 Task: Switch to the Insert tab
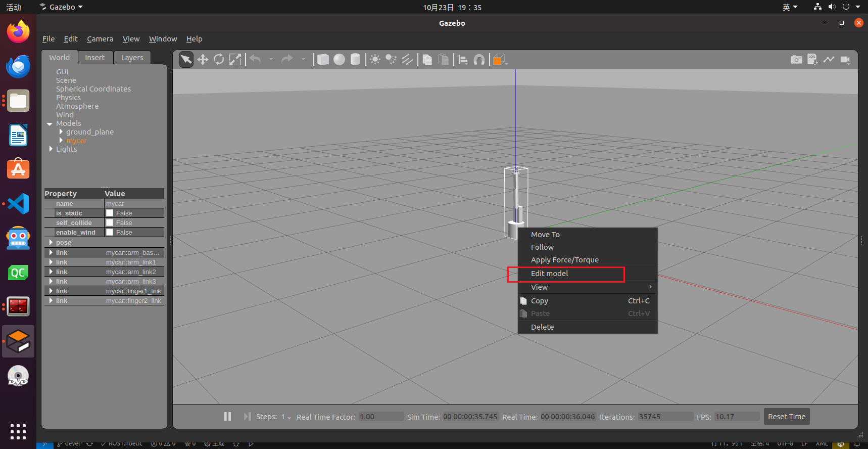[x=95, y=58]
